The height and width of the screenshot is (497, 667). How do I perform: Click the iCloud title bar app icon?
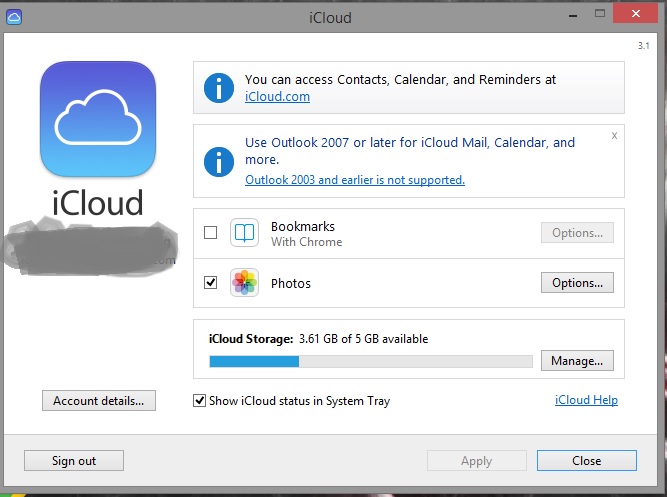coord(14,17)
